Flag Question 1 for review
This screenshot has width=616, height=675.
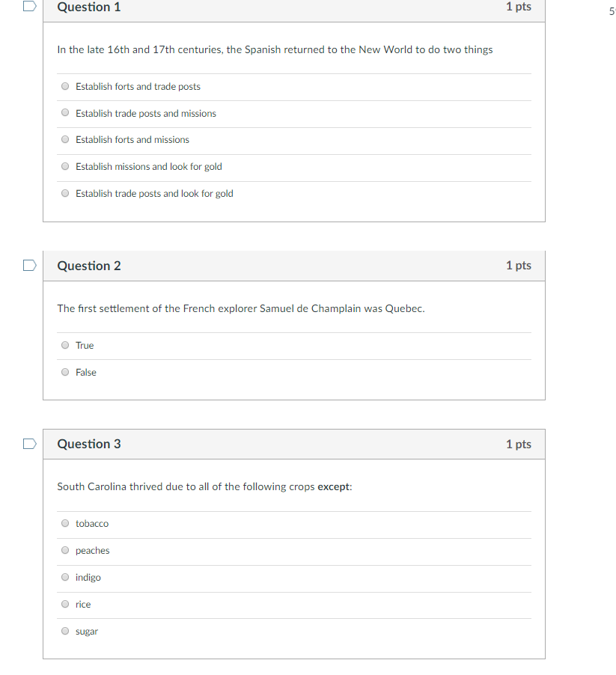pyautogui.click(x=30, y=6)
